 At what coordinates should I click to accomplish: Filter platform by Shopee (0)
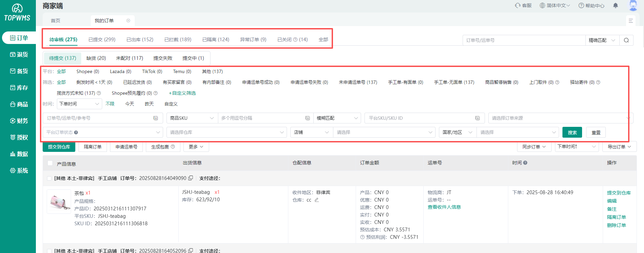pyautogui.click(x=88, y=71)
